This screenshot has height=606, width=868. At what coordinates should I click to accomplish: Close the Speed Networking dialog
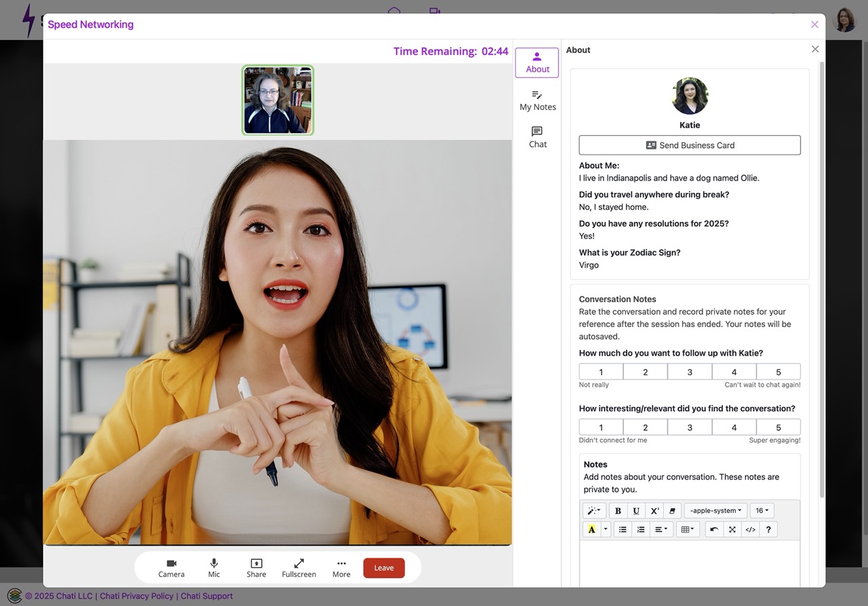814,24
